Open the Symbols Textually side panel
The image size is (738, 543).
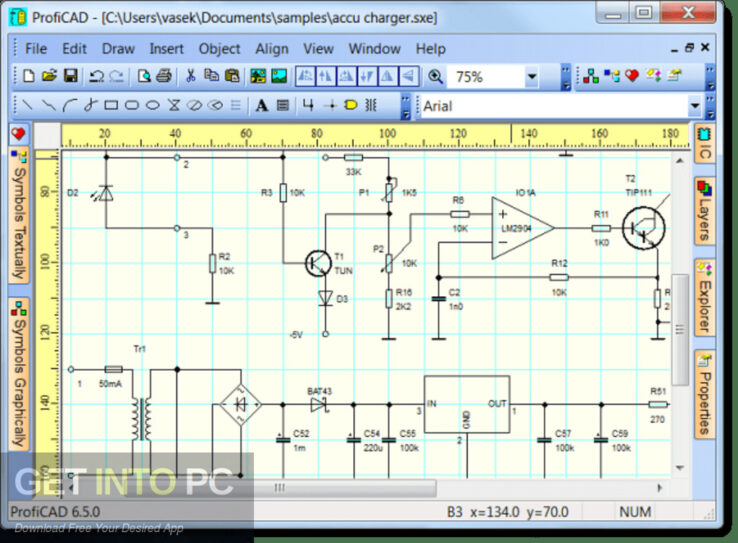19,216
